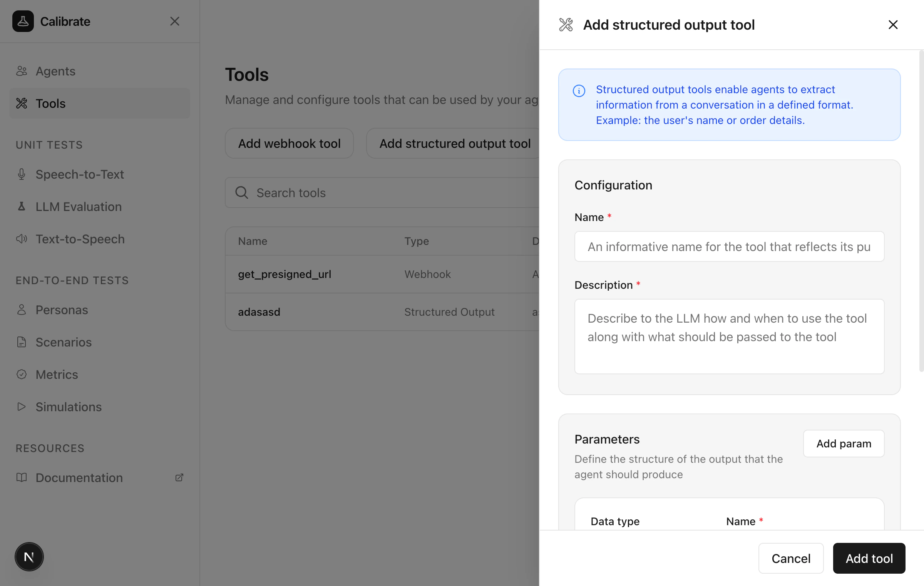Image resolution: width=924 pixels, height=586 pixels.
Task: Open Scenarios via the document icon
Action: click(22, 342)
